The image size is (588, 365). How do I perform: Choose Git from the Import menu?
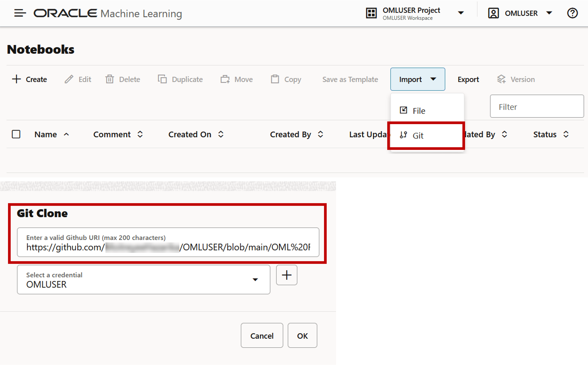[x=418, y=136]
